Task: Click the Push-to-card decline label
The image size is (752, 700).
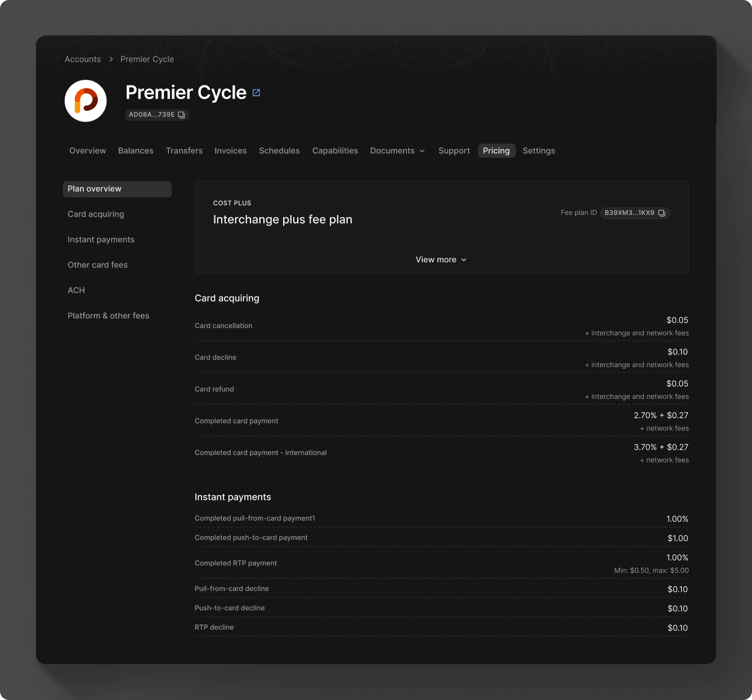Action: (x=230, y=608)
